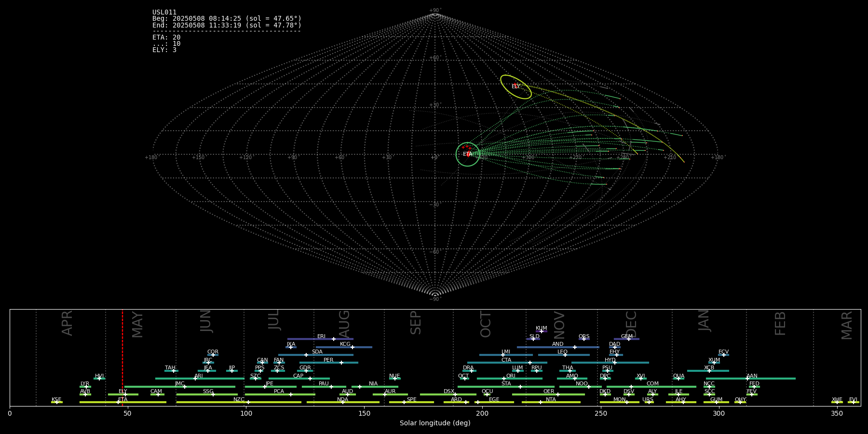Click the red dashed current solar longitude marker
The height and width of the screenshot is (434, 868).
tap(122, 357)
